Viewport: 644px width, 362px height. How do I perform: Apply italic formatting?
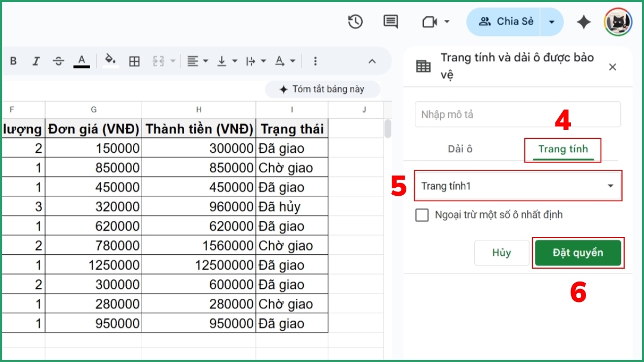36,61
